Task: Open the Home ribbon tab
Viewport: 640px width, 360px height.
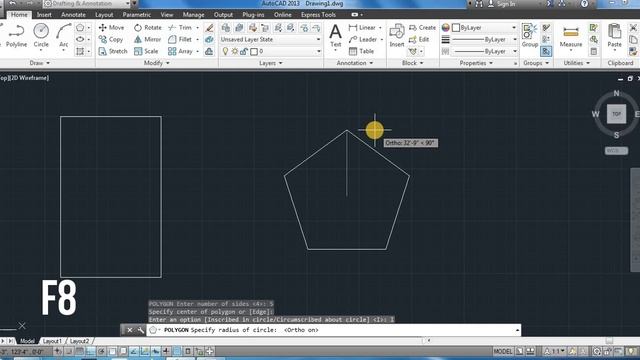Action: (x=19, y=15)
